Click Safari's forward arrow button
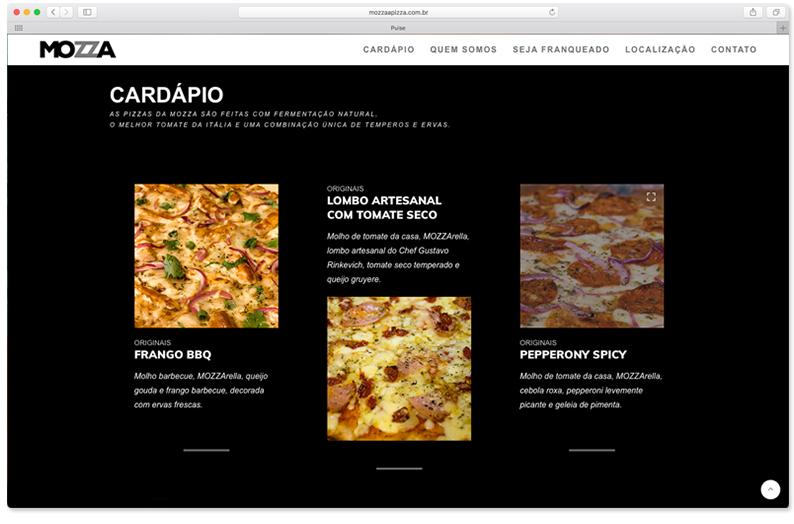This screenshot has height=524, width=794. (66, 12)
